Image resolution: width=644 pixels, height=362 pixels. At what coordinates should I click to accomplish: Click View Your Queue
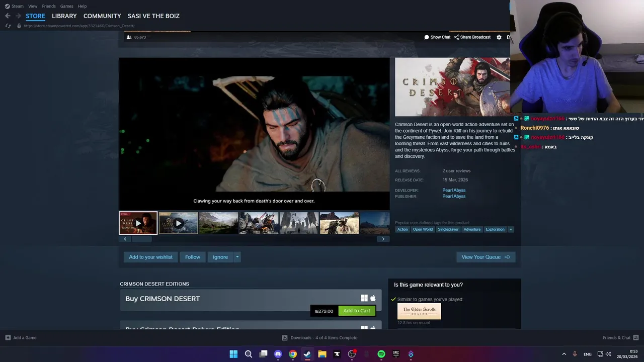[x=486, y=257]
